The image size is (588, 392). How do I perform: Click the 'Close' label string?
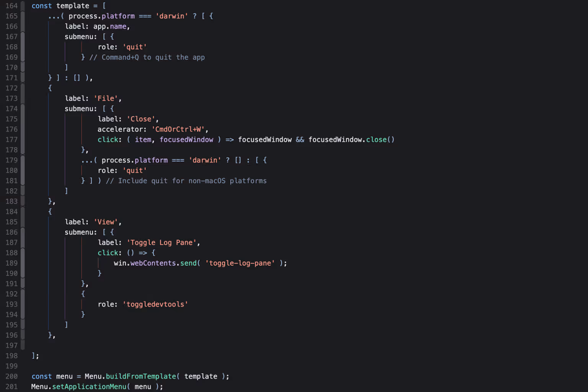click(x=141, y=119)
